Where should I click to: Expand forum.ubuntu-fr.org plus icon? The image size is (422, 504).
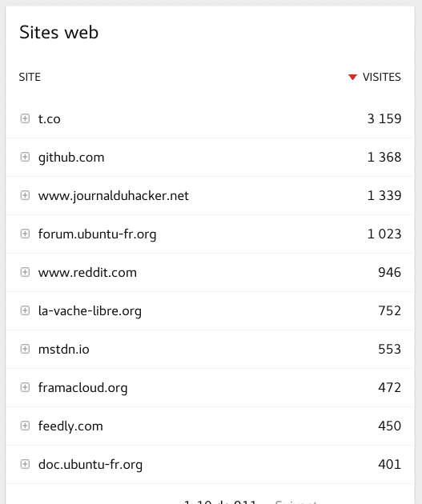(25, 234)
